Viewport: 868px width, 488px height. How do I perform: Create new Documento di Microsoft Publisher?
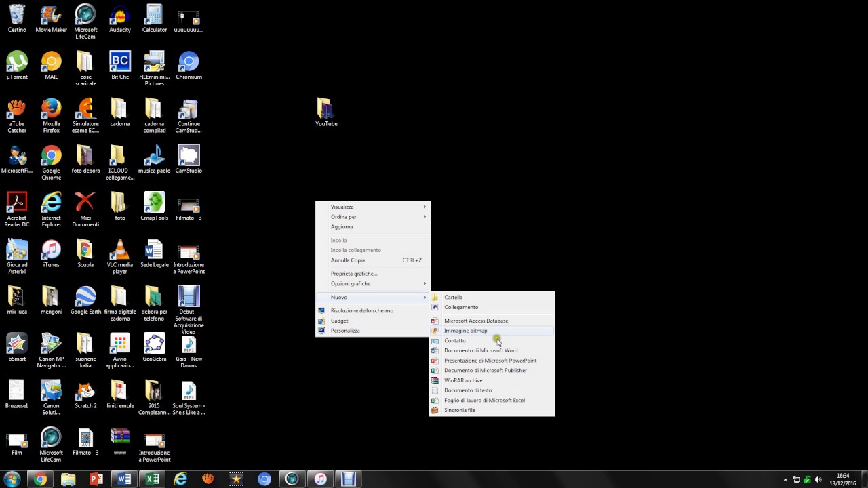coord(492,370)
